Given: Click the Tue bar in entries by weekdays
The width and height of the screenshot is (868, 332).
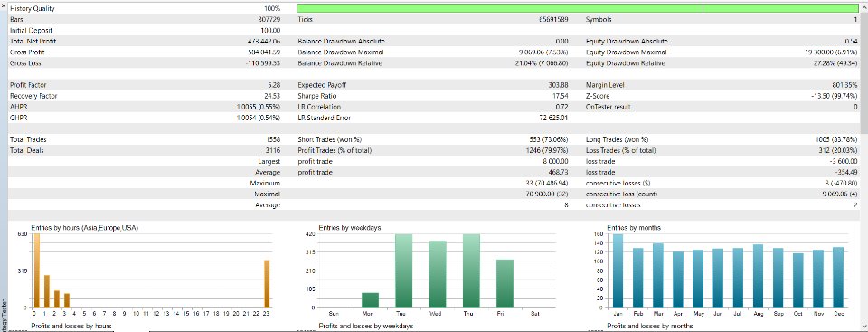Looking at the screenshot, I should 404,270.
